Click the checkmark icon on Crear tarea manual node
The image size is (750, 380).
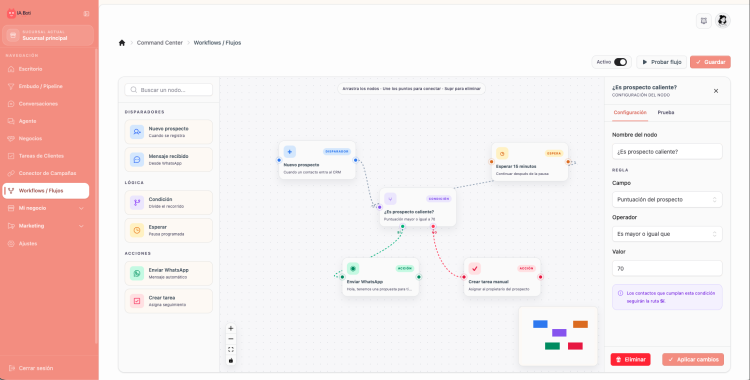pyautogui.click(x=475, y=268)
